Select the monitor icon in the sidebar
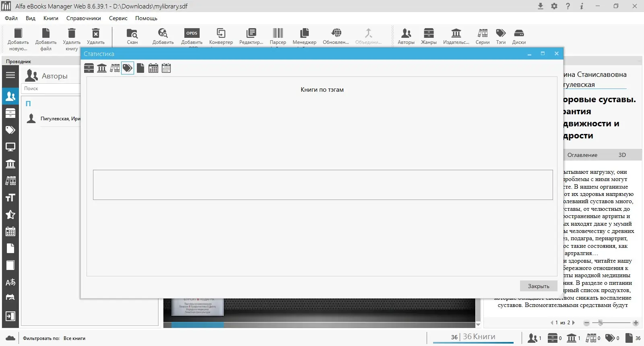The height and width of the screenshot is (346, 644). 10,147
